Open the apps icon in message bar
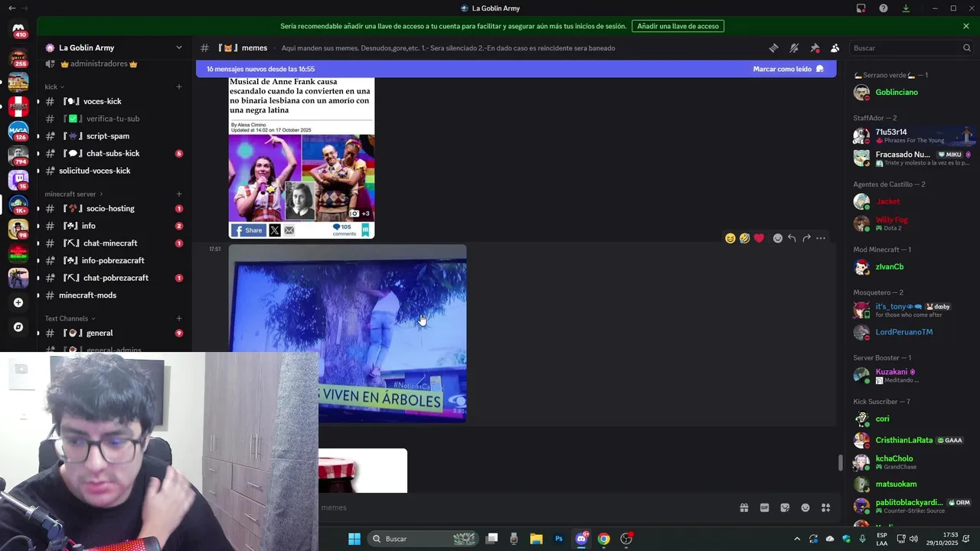Viewport: 980px width, 551px height. tap(825, 507)
